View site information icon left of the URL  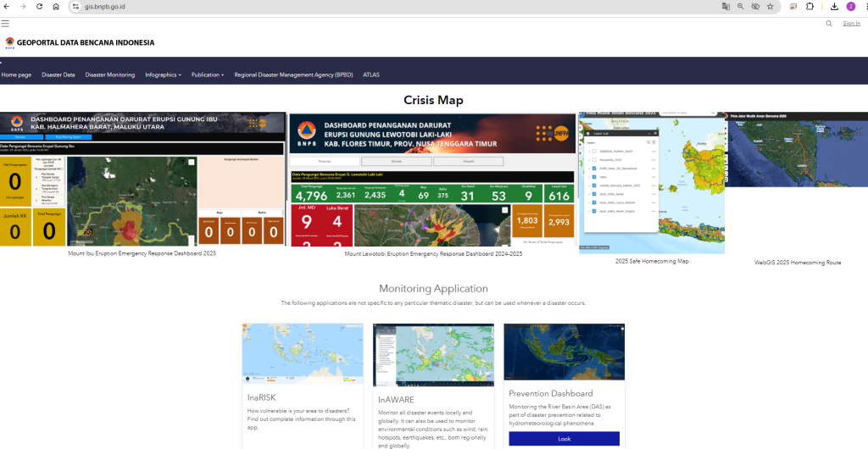[x=75, y=6]
